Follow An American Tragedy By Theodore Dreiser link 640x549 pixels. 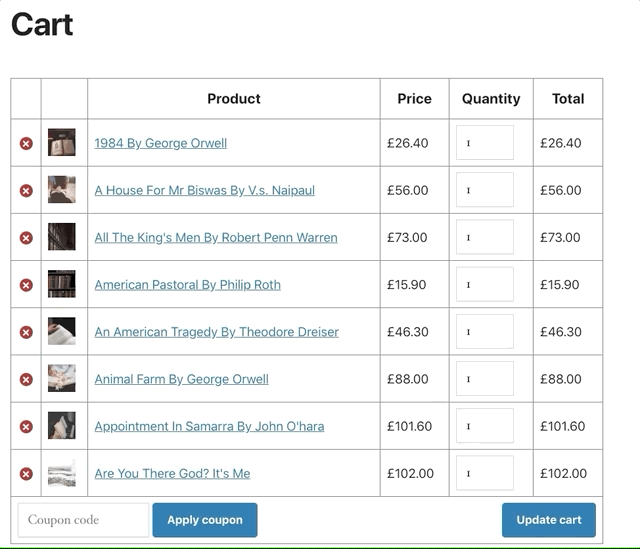tap(216, 332)
